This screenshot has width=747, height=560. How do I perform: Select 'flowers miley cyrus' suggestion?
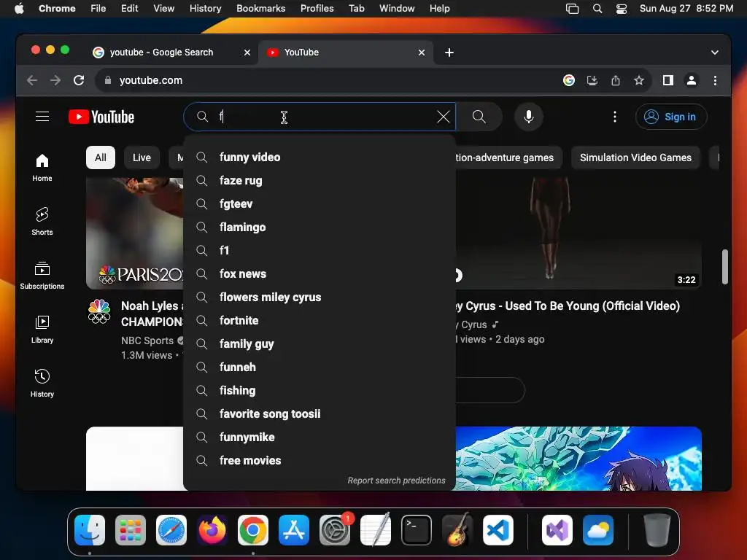pyautogui.click(x=320, y=297)
